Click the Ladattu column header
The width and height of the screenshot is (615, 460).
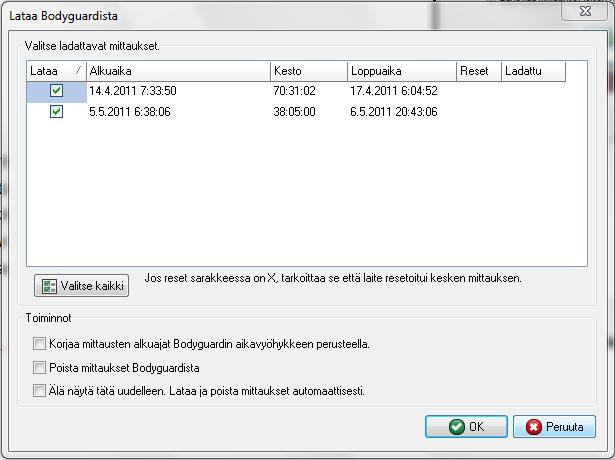click(x=534, y=71)
